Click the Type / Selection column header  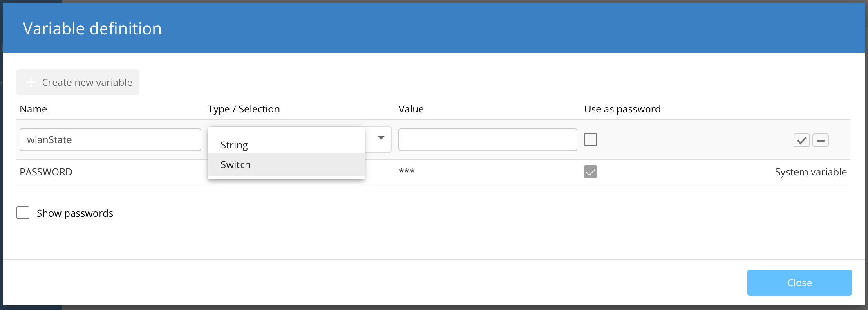(x=244, y=109)
